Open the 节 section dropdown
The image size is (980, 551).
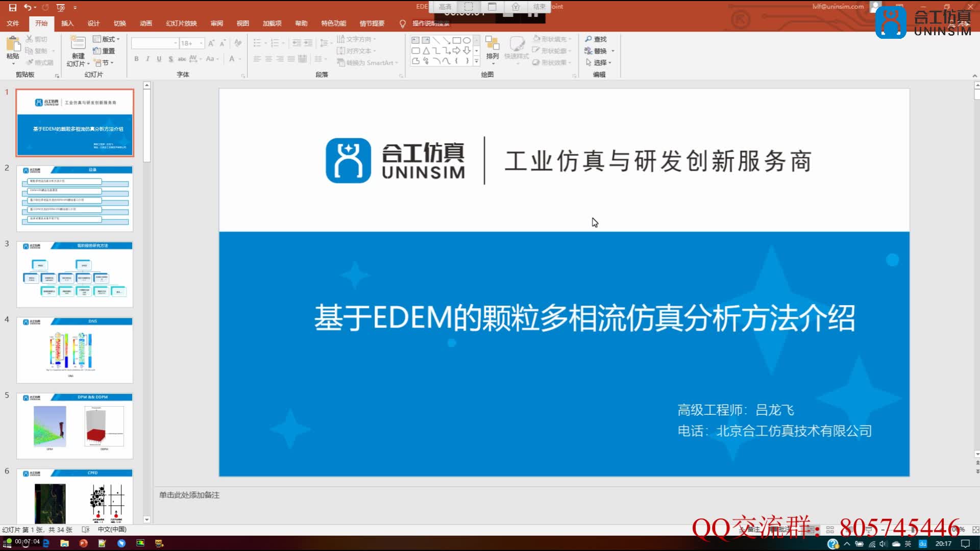pyautogui.click(x=104, y=63)
